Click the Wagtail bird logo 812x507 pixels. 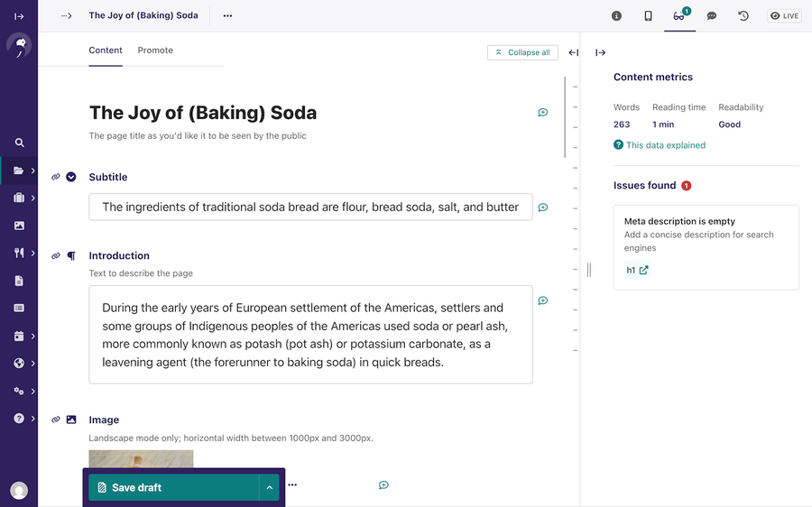pos(19,46)
